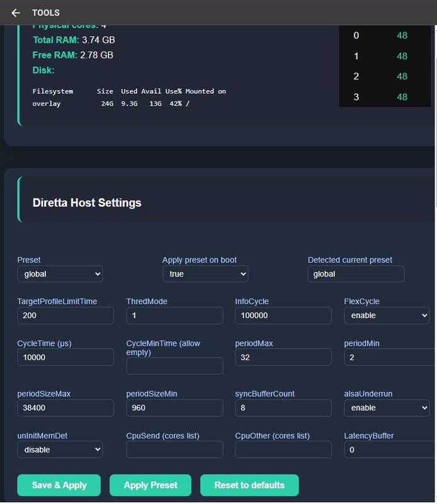Screen dimensions: 437x504
Task: Focus the CpuOther cores list field
Action: (283, 449)
